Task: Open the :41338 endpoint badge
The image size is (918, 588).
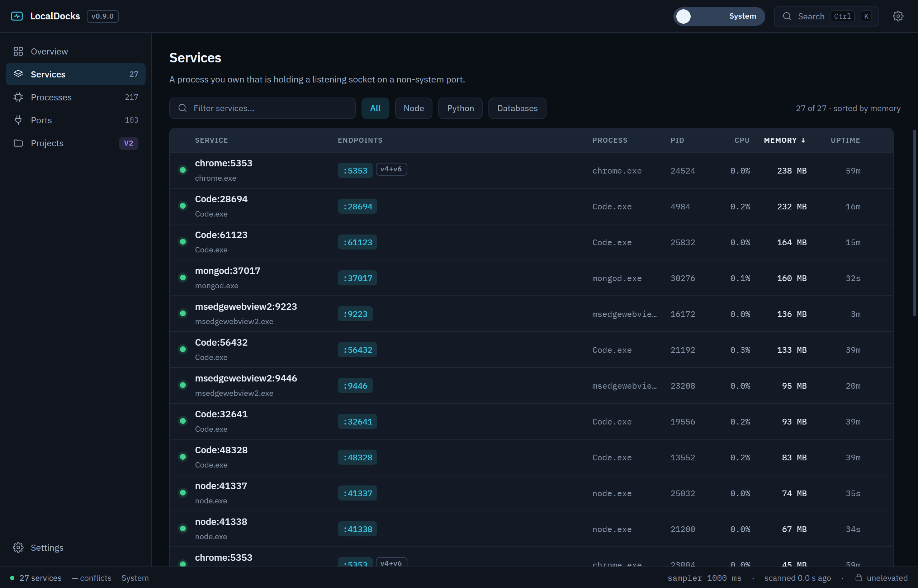Action: click(x=357, y=529)
